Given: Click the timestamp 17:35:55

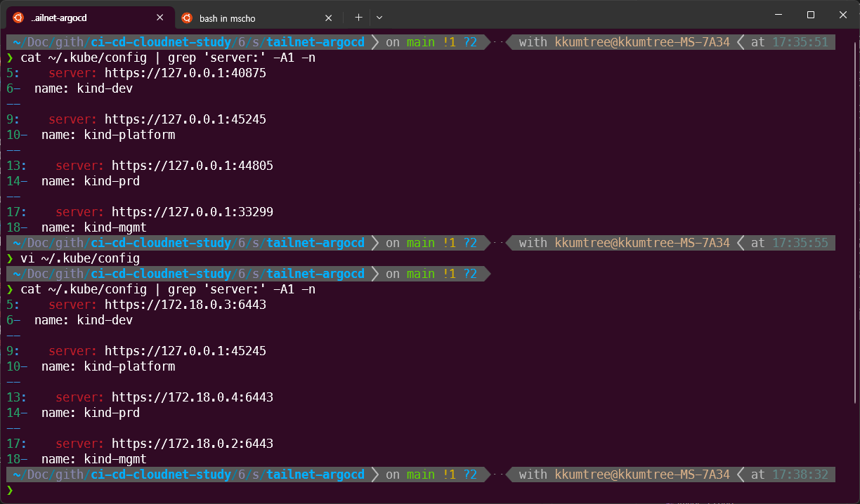Looking at the screenshot, I should coord(800,243).
